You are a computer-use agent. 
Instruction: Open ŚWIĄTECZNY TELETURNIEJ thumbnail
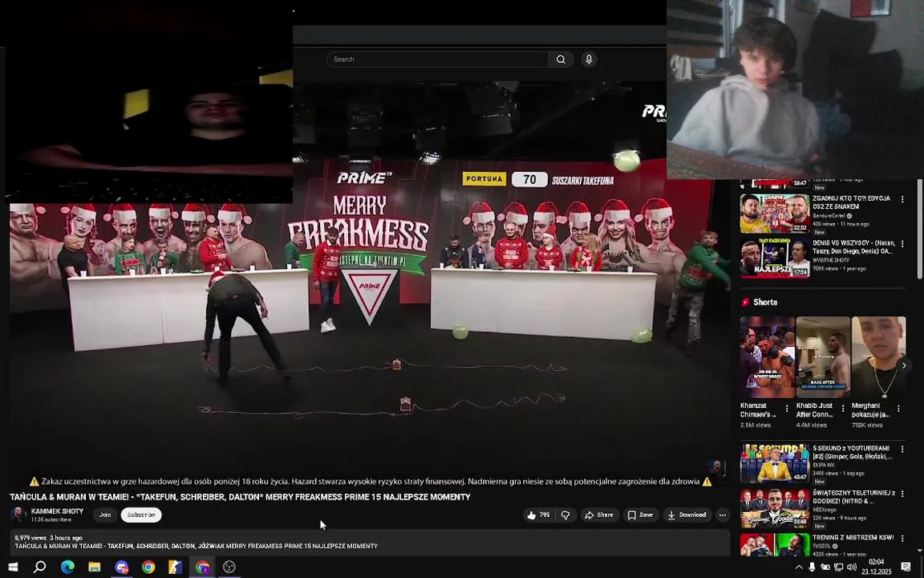pyautogui.click(x=775, y=508)
